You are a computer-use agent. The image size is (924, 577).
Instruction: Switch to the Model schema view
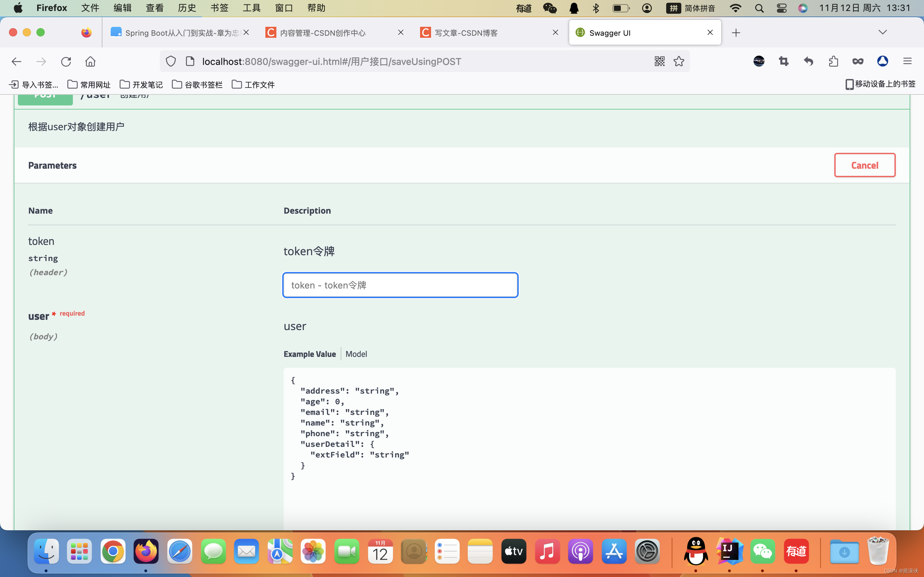point(356,354)
